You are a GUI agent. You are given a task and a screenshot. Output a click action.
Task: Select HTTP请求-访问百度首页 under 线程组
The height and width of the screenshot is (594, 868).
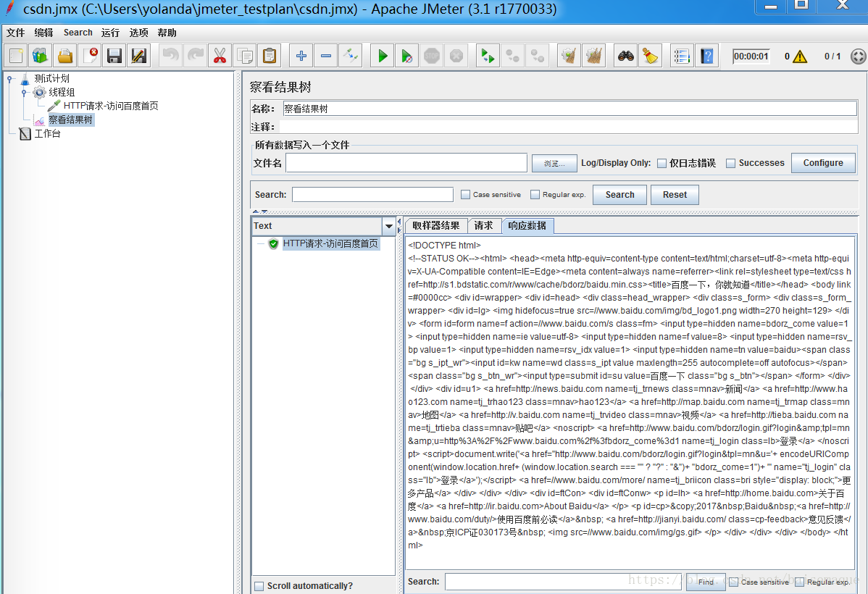click(111, 106)
